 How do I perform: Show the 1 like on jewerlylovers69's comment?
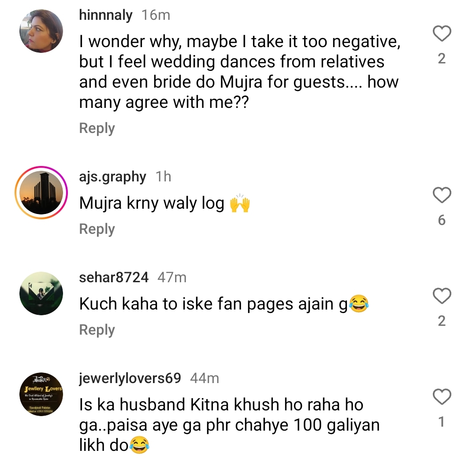tap(442, 422)
